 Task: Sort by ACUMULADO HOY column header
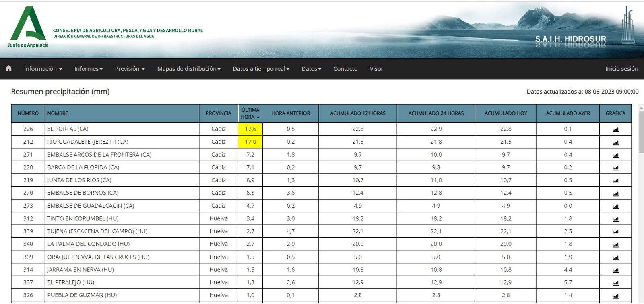(506, 113)
